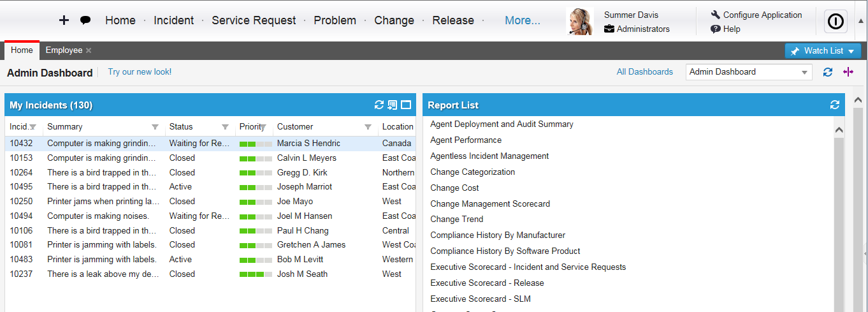Maximize the My Incidents panel
Image resolution: width=868 pixels, height=312 pixels.
tap(406, 105)
